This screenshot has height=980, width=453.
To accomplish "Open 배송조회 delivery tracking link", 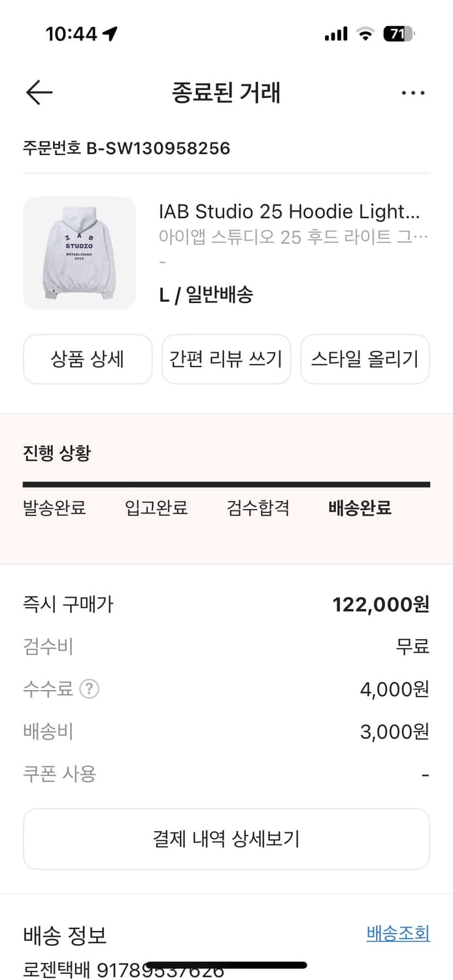I will [x=398, y=934].
